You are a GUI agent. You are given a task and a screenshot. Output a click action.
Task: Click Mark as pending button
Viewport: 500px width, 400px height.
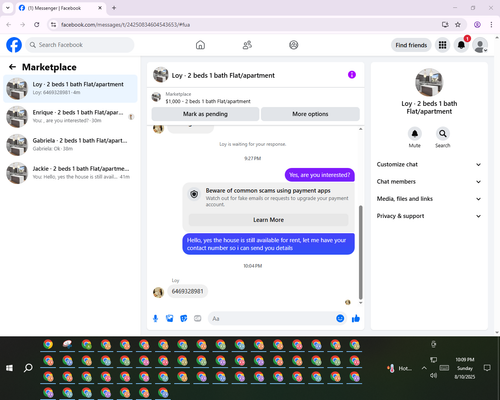point(205,114)
